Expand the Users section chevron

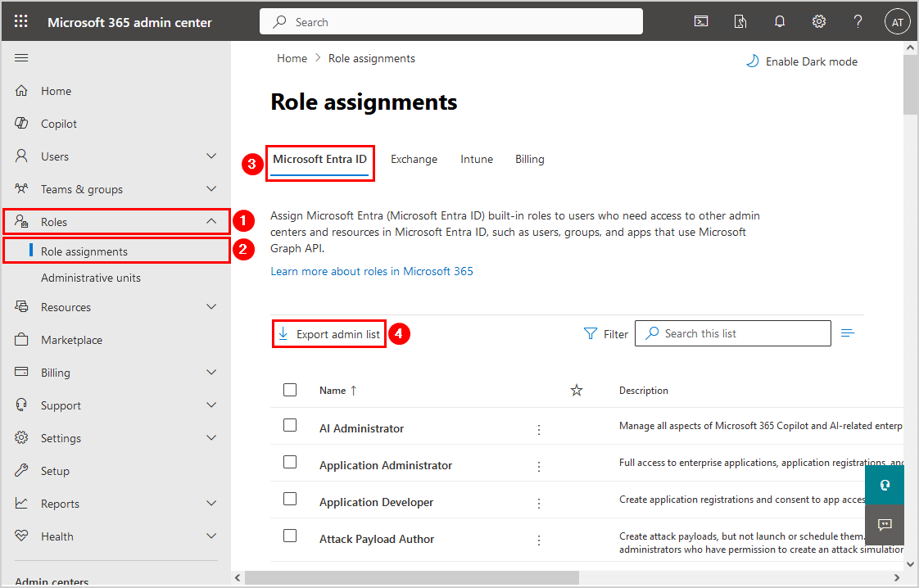[211, 156]
